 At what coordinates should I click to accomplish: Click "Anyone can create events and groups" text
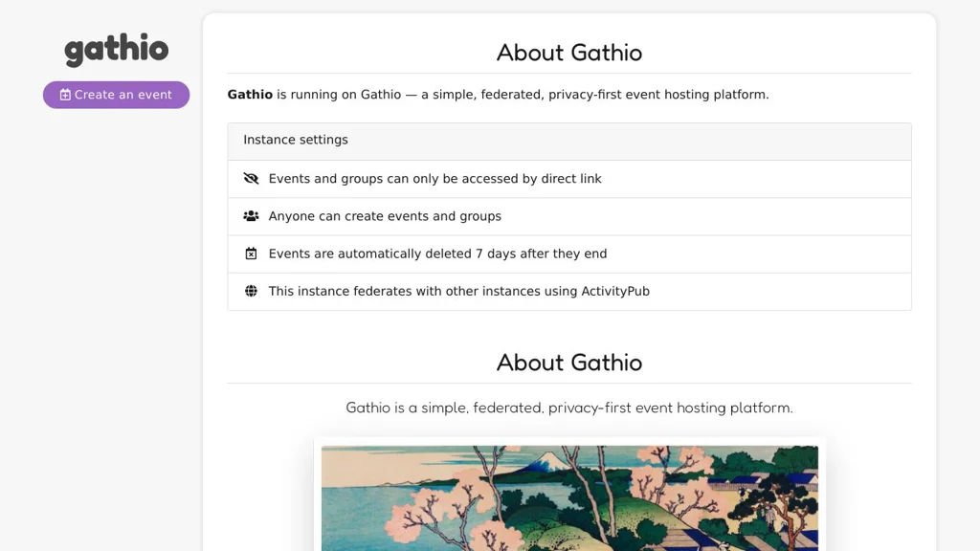coord(385,216)
